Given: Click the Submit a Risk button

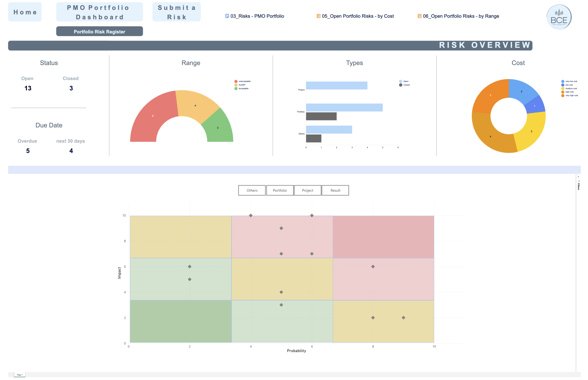Looking at the screenshot, I should (176, 12).
